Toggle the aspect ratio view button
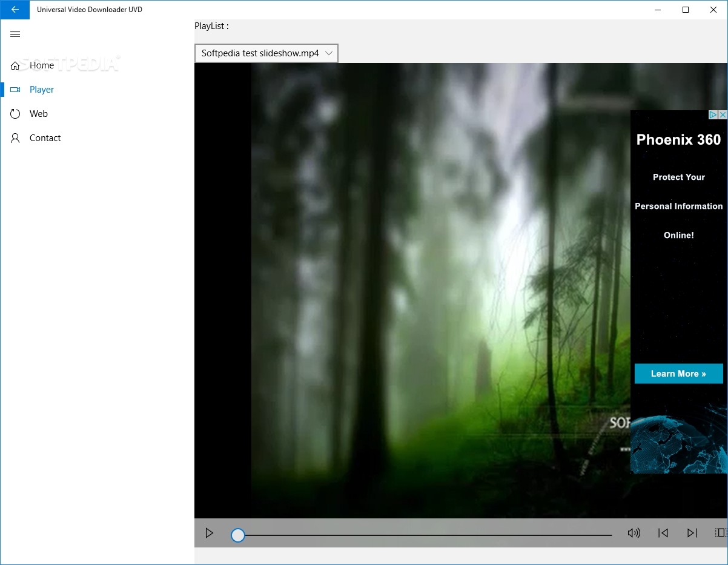728x565 pixels. pos(721,533)
